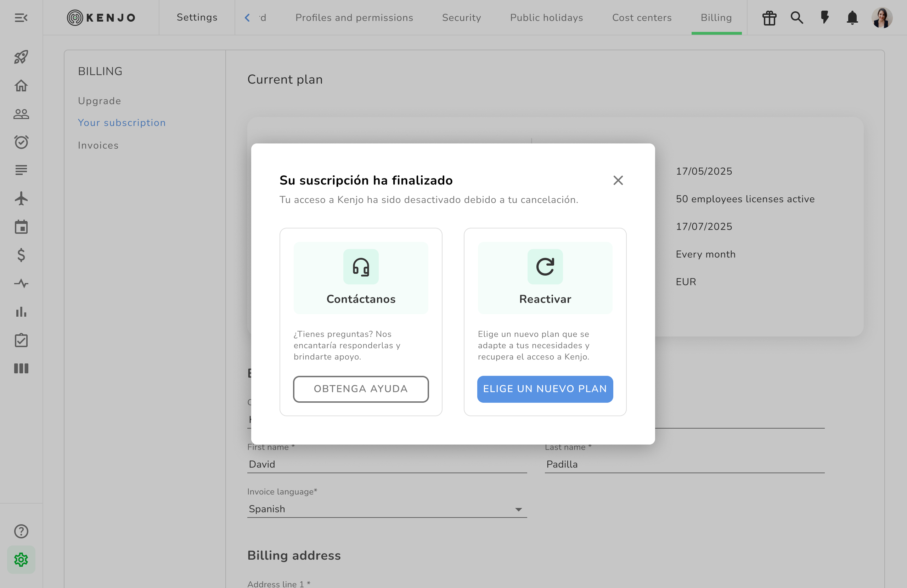Viewport: 907px width, 588px height.
Task: Open the settings gear icon
Action: pyautogui.click(x=21, y=559)
